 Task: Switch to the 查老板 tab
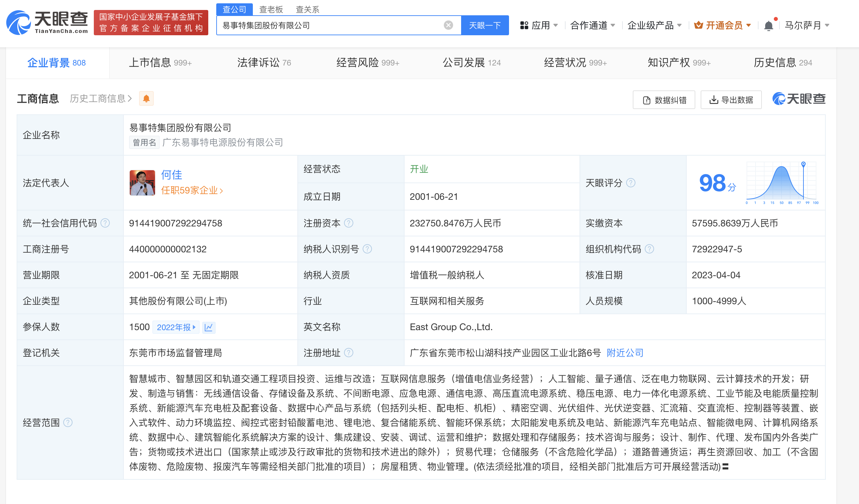[x=271, y=9]
